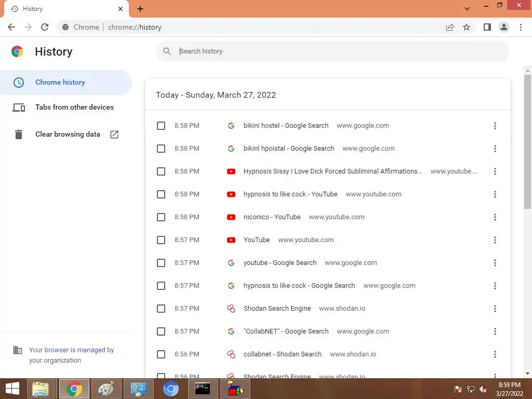Click the Shodan favicon of collabnet entry

(x=231, y=354)
